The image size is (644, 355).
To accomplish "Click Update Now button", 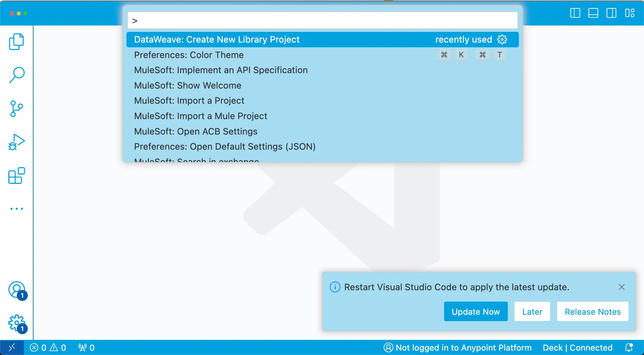I will click(x=476, y=312).
